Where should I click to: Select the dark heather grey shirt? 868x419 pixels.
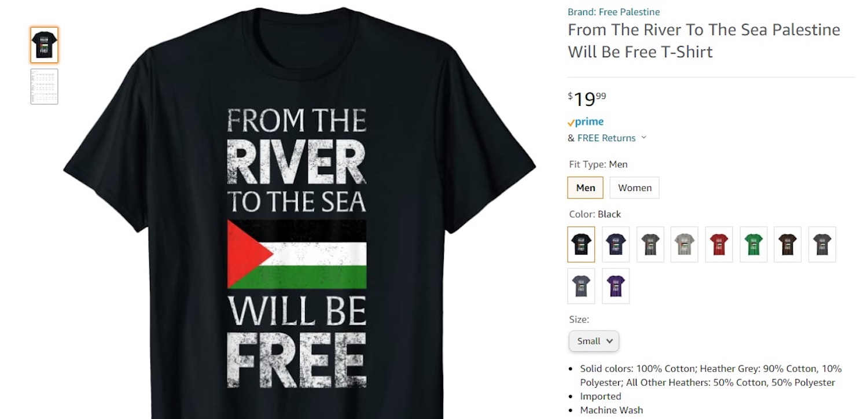pos(650,244)
